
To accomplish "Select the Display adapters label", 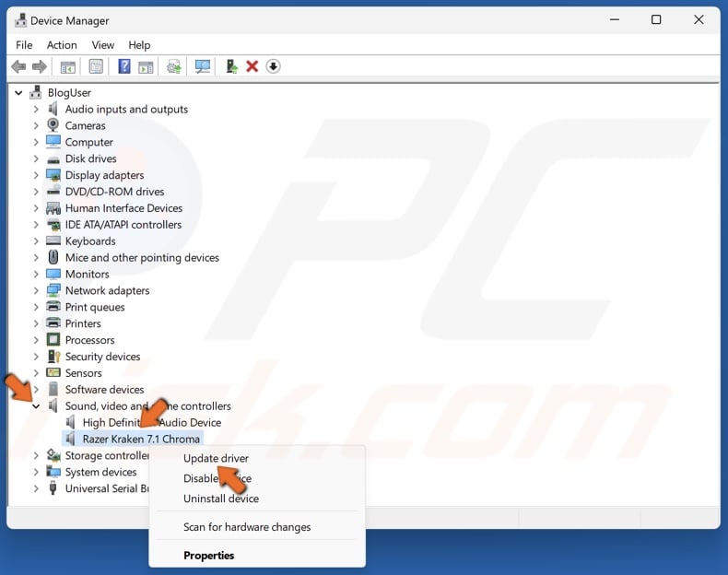I will [x=104, y=175].
